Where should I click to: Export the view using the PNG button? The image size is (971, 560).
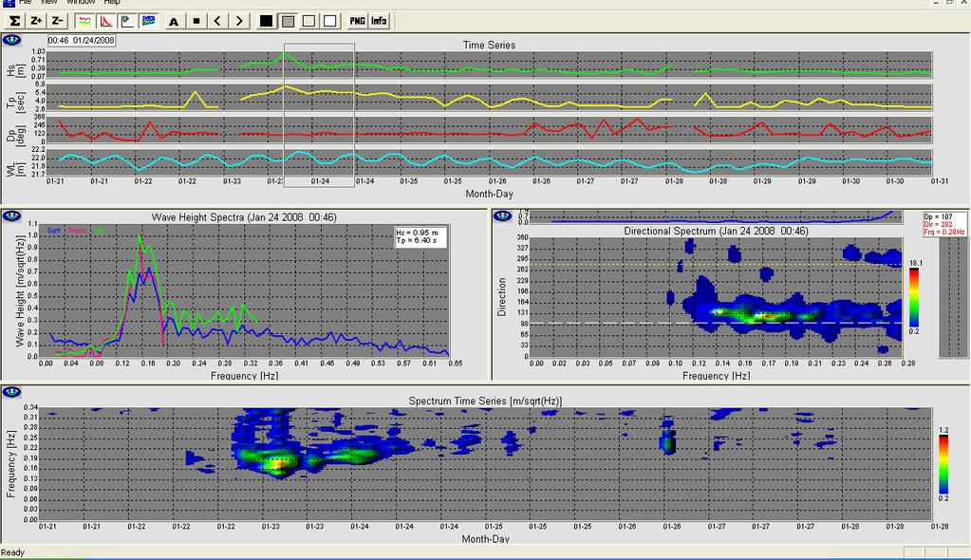click(x=357, y=21)
